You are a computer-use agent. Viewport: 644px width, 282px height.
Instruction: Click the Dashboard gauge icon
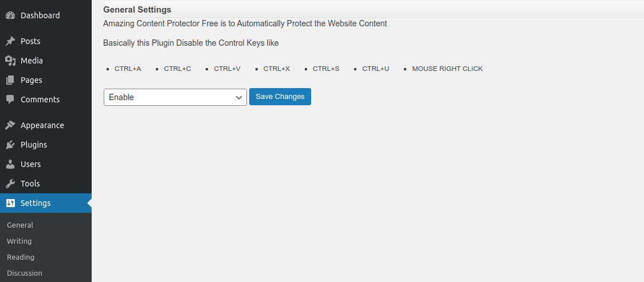[x=10, y=15]
